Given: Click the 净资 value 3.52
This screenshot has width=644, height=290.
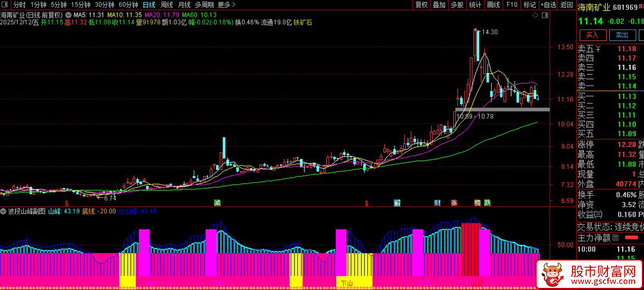Looking at the screenshot, I should (x=628, y=204).
